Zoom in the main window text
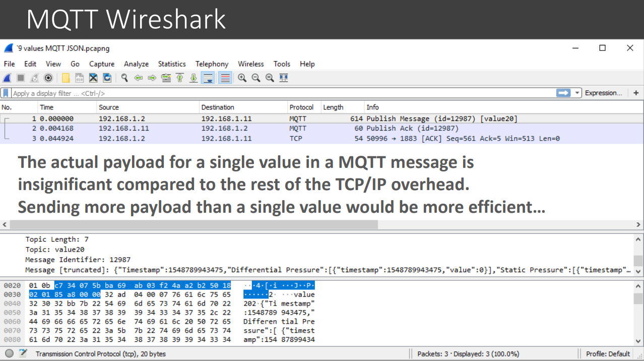The image size is (644, 361). coord(242,78)
